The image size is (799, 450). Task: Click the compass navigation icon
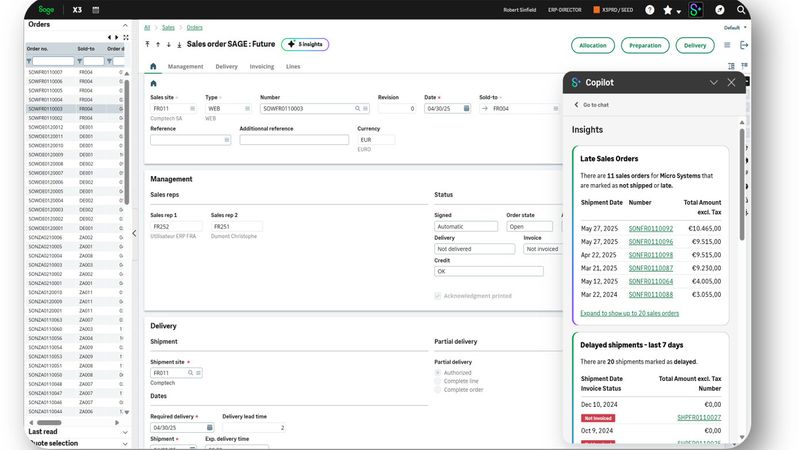tap(720, 10)
